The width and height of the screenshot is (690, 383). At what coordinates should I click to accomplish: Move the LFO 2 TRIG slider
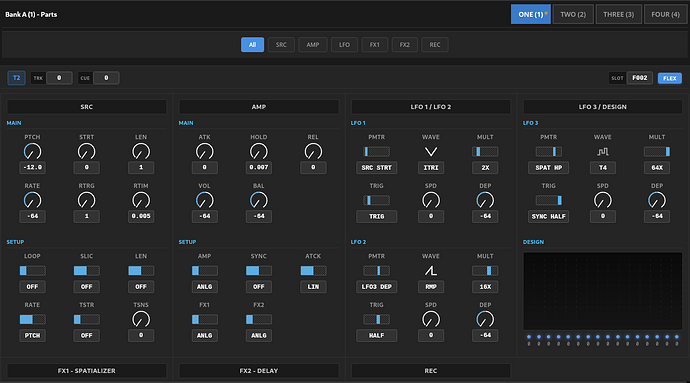(x=376, y=319)
